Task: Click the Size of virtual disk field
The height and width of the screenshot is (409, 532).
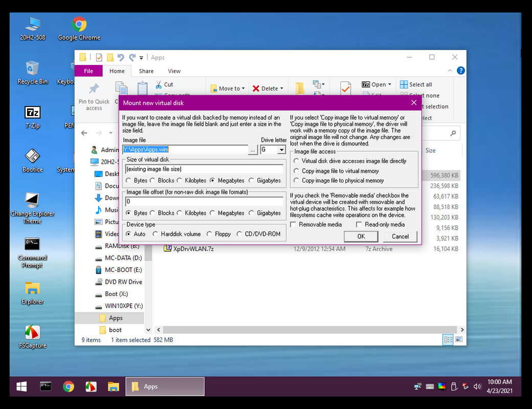Action: 204,169
